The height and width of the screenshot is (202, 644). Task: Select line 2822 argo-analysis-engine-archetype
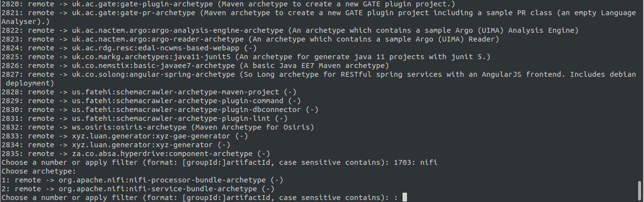click(x=290, y=30)
